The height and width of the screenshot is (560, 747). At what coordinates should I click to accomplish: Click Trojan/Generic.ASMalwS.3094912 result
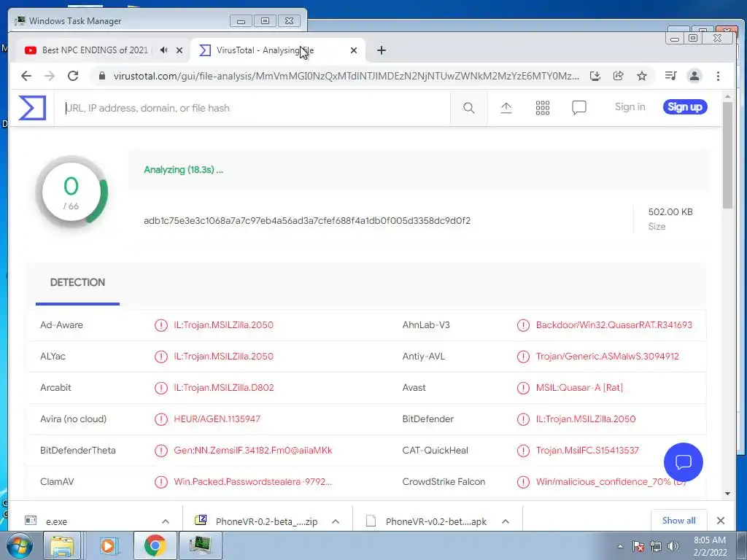[608, 356]
